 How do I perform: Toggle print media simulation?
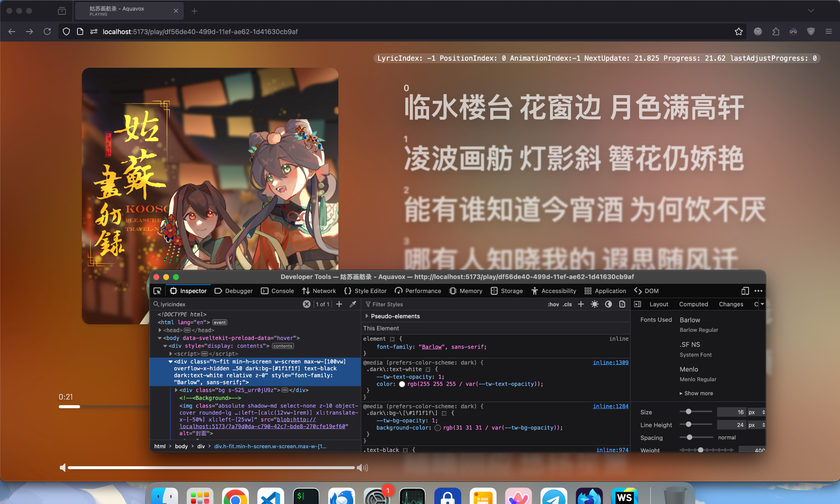pyautogui.click(x=622, y=304)
